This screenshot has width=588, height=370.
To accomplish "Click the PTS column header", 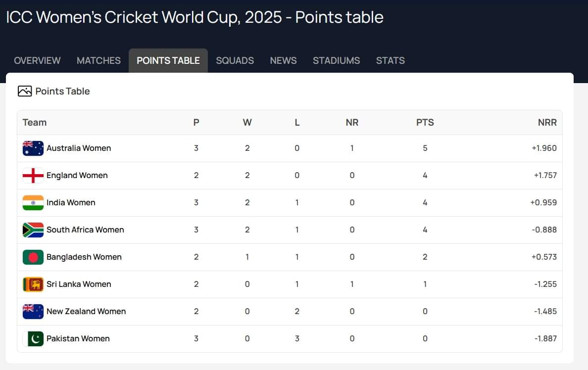I will click(425, 123).
